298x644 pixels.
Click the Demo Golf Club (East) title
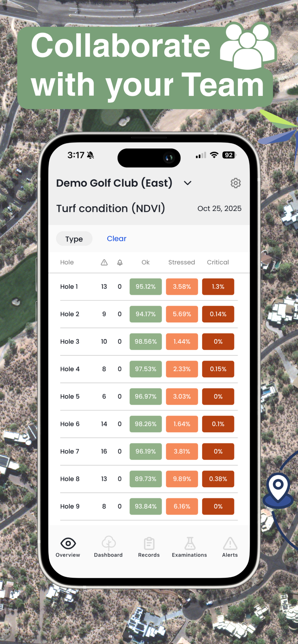[x=114, y=183]
